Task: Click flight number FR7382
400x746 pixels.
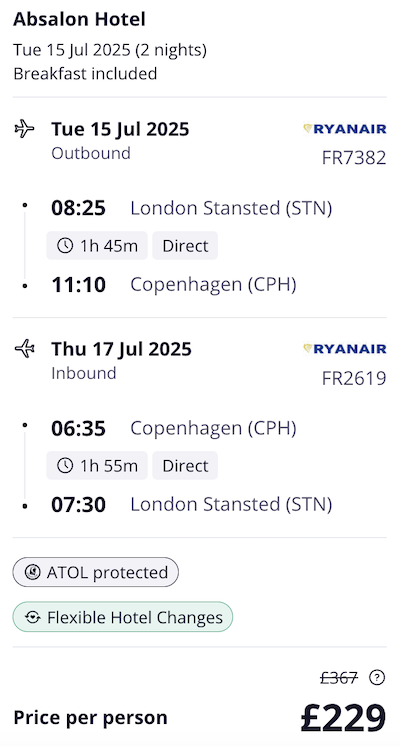Action: pos(354,158)
